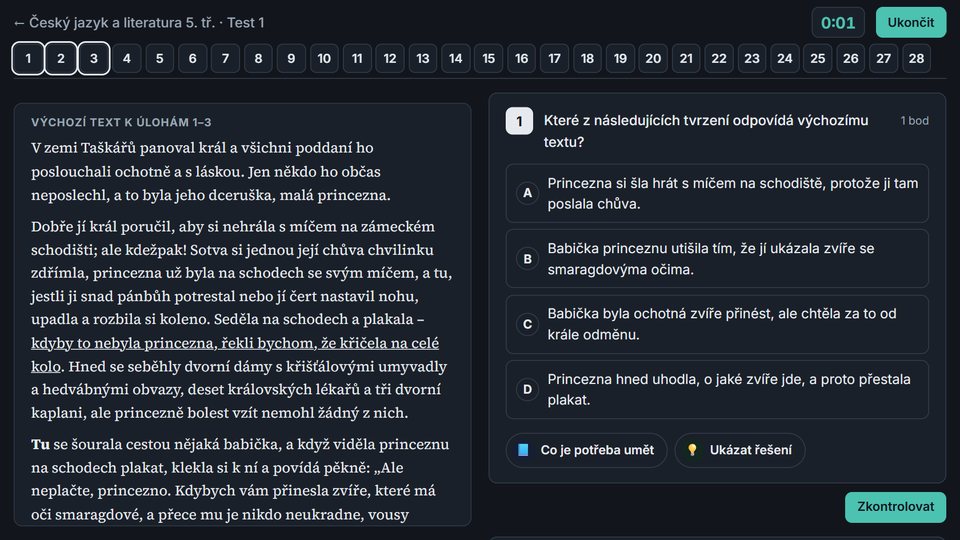This screenshot has width=960, height=540.
Task: Click the book icon in Co je potřeba umět
Action: pyautogui.click(x=523, y=450)
